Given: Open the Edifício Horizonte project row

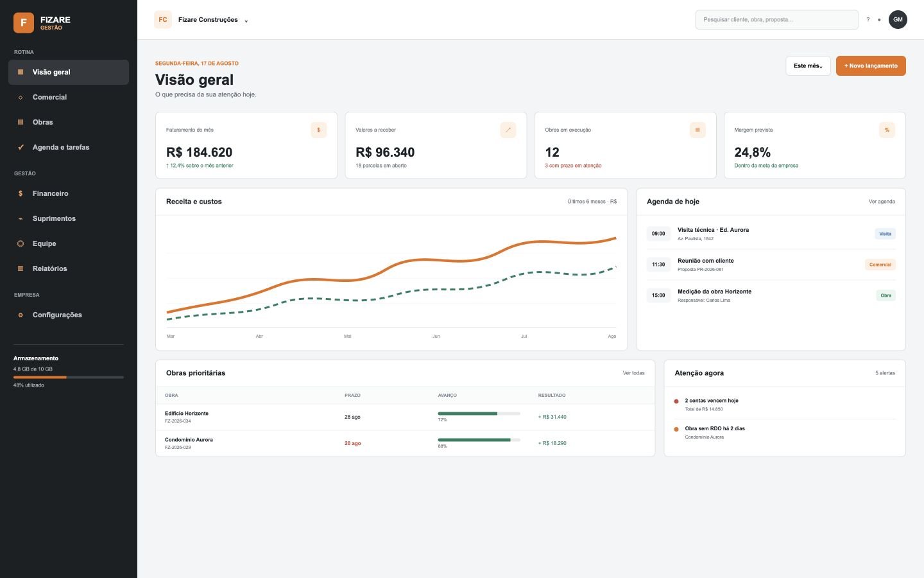Looking at the screenshot, I should coord(405,417).
